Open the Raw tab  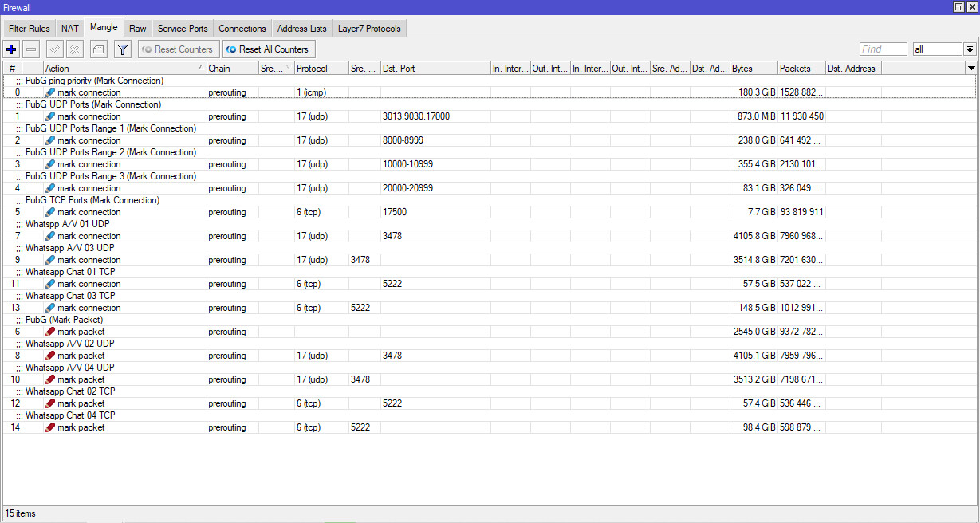click(x=138, y=29)
